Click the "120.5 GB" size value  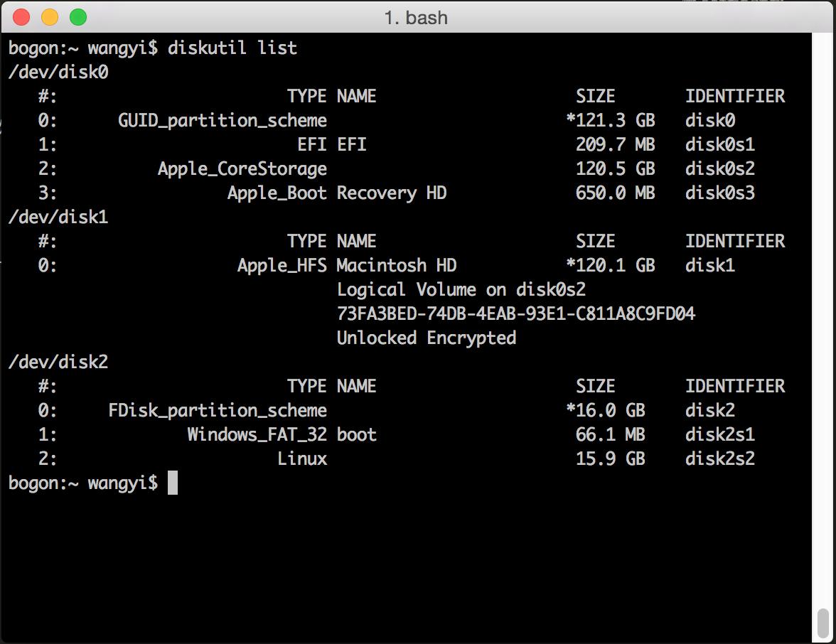[616, 168]
